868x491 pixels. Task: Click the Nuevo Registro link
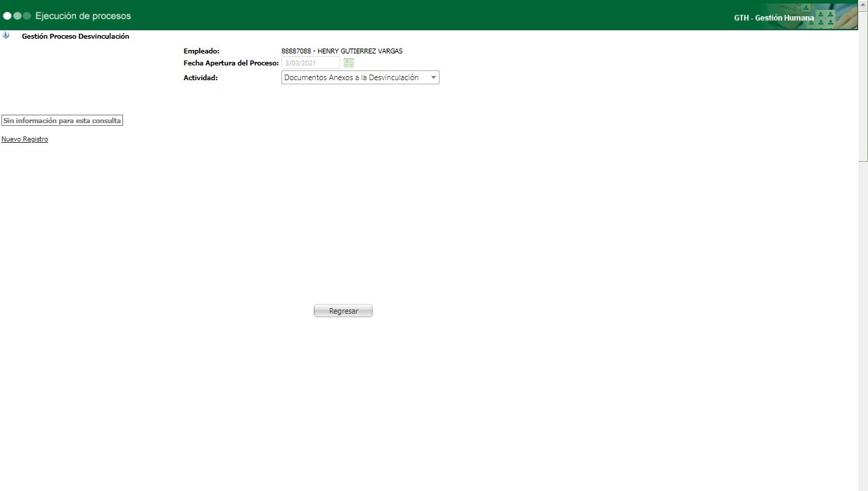(x=25, y=139)
